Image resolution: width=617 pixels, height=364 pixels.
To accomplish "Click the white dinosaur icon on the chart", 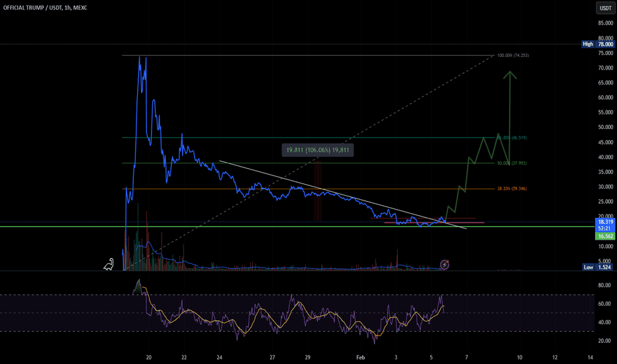I will tap(109, 265).
